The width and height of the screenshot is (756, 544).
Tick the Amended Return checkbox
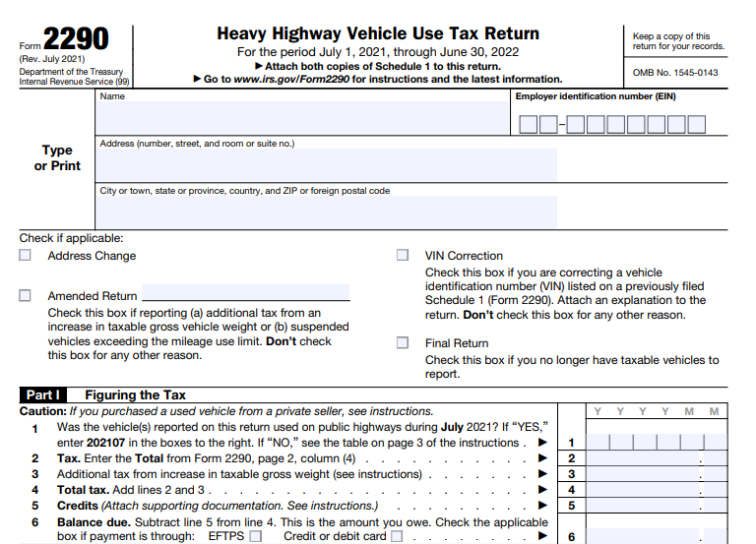pos(25,295)
